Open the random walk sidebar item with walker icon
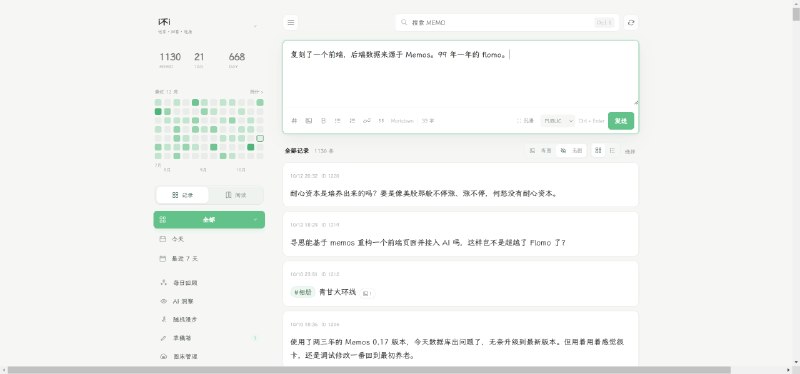This screenshot has height=374, width=800. tap(209, 319)
